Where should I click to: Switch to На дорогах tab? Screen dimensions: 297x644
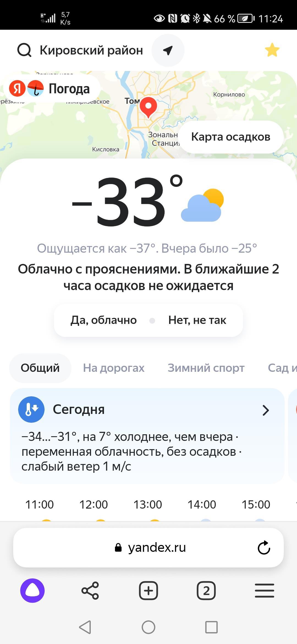click(114, 368)
